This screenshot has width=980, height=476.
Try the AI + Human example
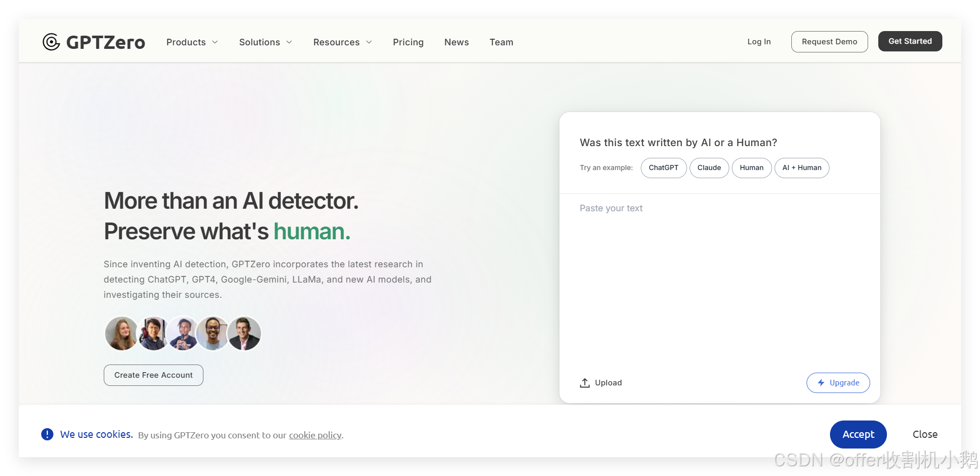click(801, 168)
